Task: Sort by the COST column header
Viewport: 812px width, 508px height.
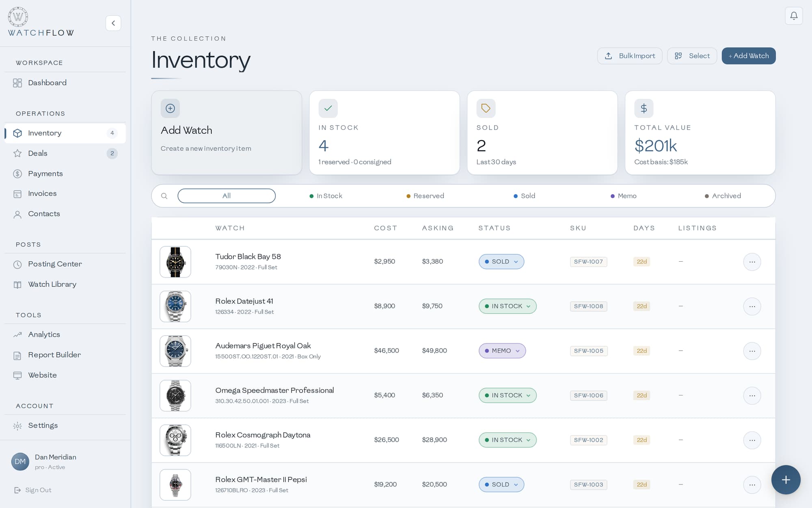Action: click(385, 228)
